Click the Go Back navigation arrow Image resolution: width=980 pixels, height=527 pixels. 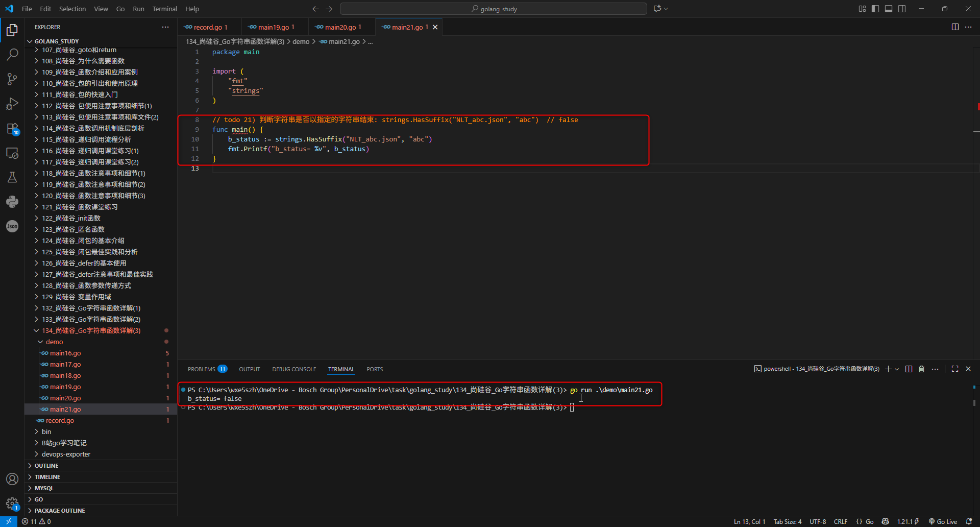click(315, 9)
